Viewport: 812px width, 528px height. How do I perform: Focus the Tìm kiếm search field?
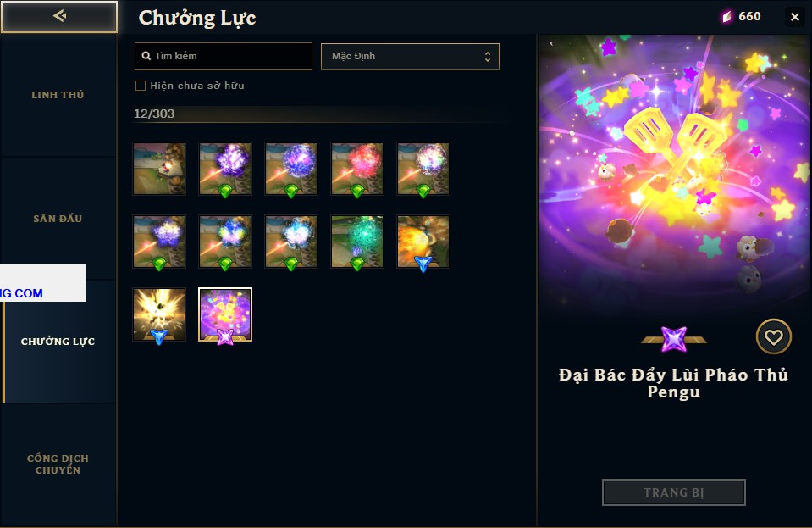pos(224,57)
